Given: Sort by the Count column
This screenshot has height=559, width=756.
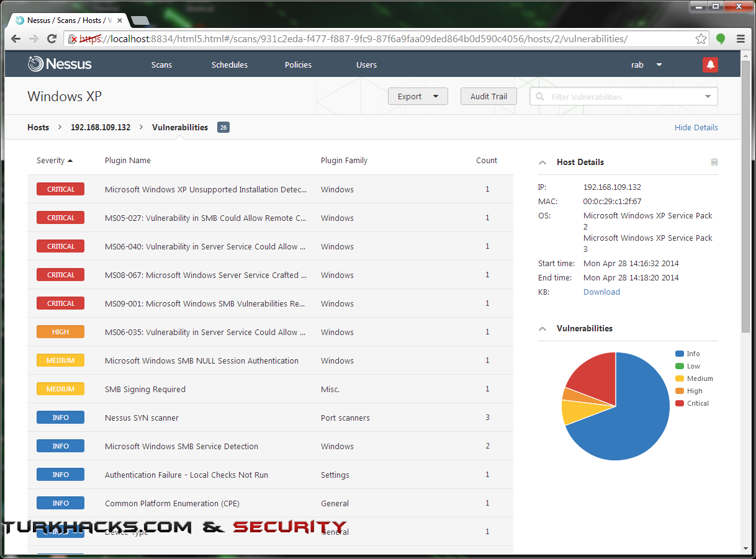Looking at the screenshot, I should coord(487,160).
